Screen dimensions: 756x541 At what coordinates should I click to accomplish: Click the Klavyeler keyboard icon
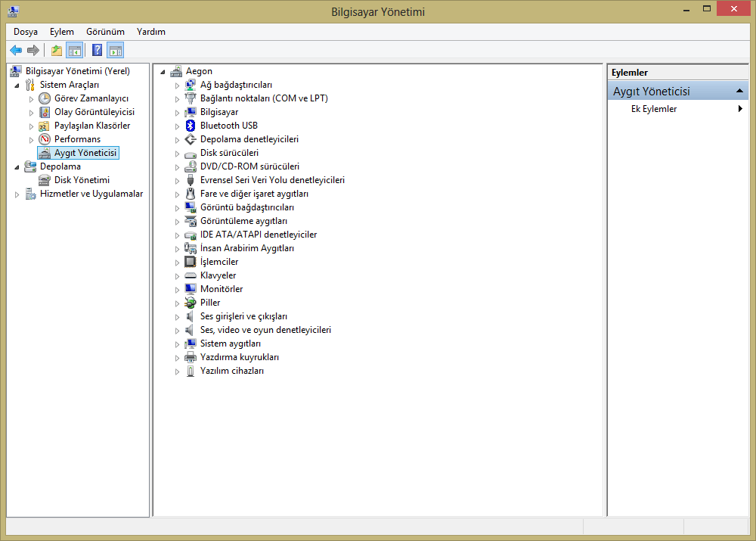(191, 275)
